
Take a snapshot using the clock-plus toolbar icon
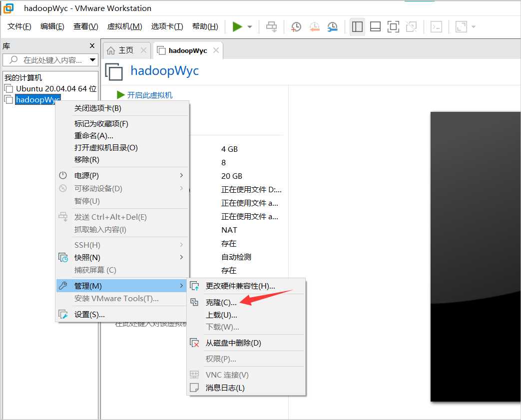coord(296,26)
